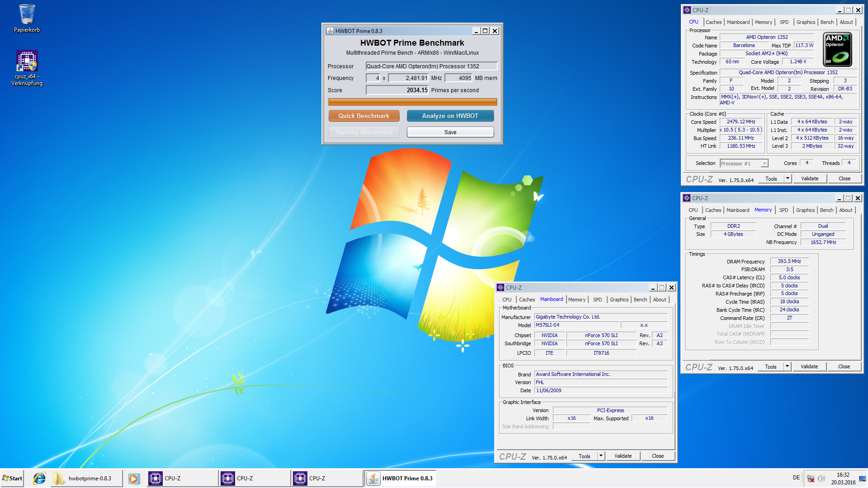Viewport: 868px width, 488px height.
Task: Click the memory Type value DDR2
Action: tap(733, 226)
